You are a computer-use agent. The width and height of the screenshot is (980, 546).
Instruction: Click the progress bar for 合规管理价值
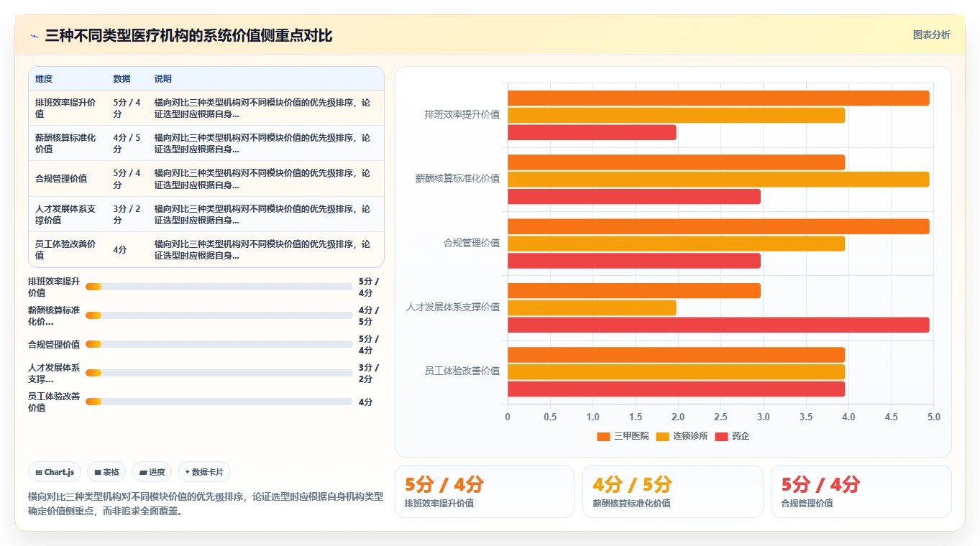pyautogui.click(x=219, y=344)
